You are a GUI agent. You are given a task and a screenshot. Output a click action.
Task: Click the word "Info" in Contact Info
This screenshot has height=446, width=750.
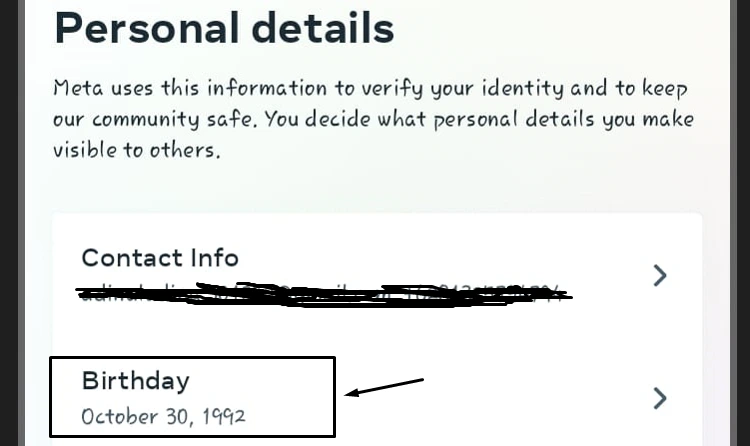[215, 258]
